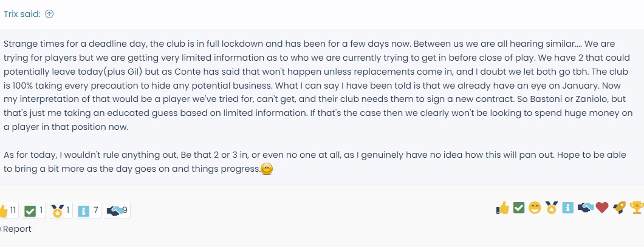View the 1 green checkmark reaction
Viewport: 644px width, 247px height.
click(34, 211)
